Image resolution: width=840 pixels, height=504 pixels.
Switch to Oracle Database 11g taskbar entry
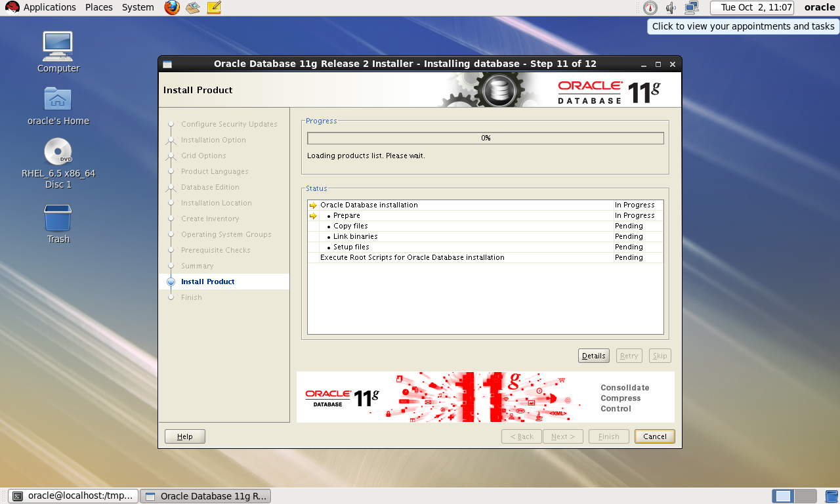click(x=205, y=496)
